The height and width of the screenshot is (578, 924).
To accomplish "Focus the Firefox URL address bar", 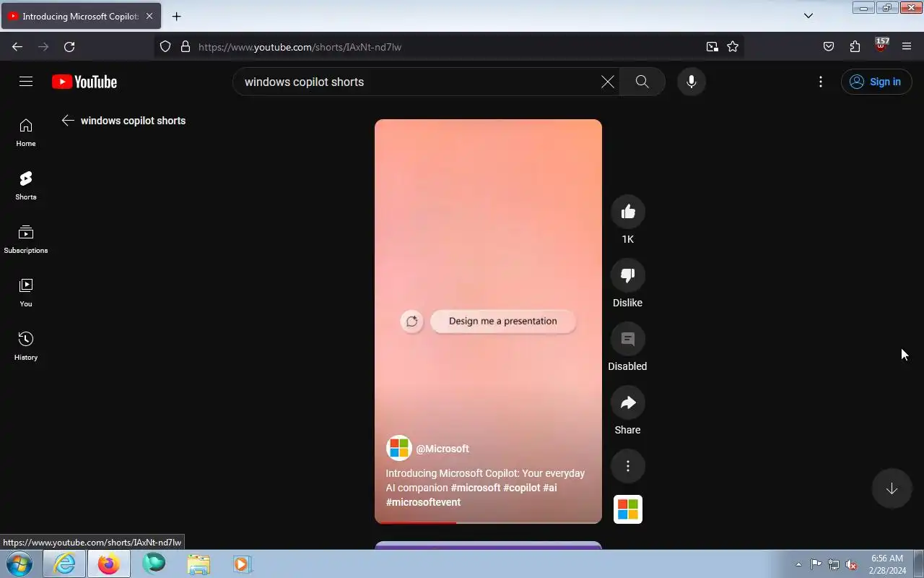I will (x=448, y=47).
